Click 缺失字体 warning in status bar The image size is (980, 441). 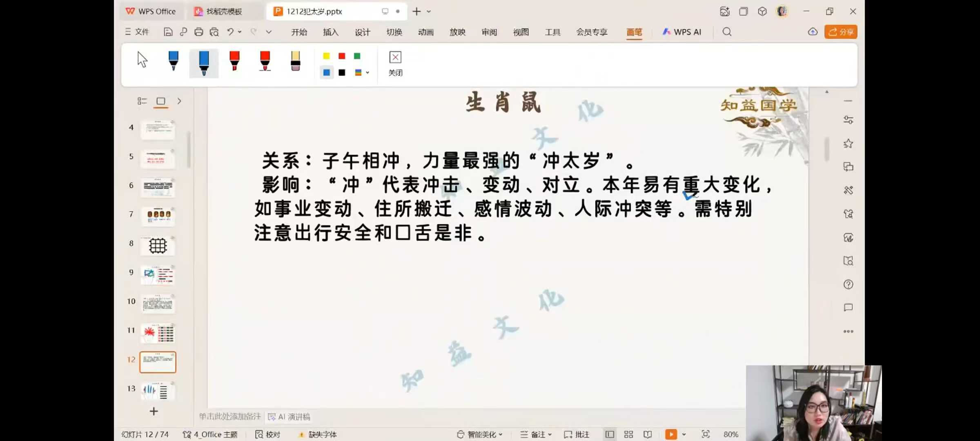click(x=318, y=434)
